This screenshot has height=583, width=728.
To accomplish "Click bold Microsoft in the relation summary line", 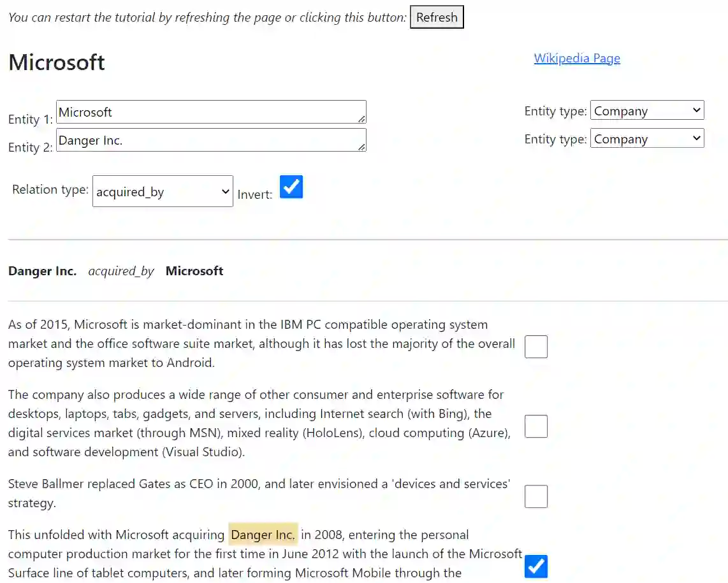I will (x=194, y=271).
